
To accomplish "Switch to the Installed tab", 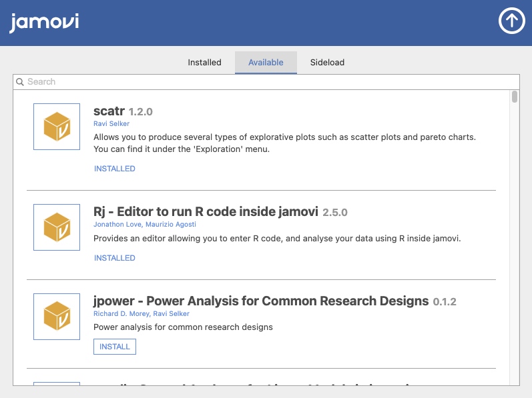I will point(204,63).
